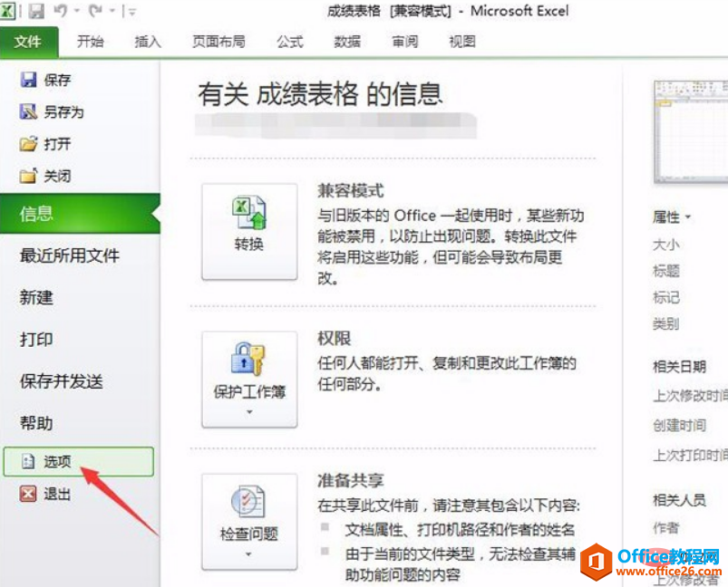The height and width of the screenshot is (587, 728).
Task: Click the 创建时间 label
Action: click(679, 425)
